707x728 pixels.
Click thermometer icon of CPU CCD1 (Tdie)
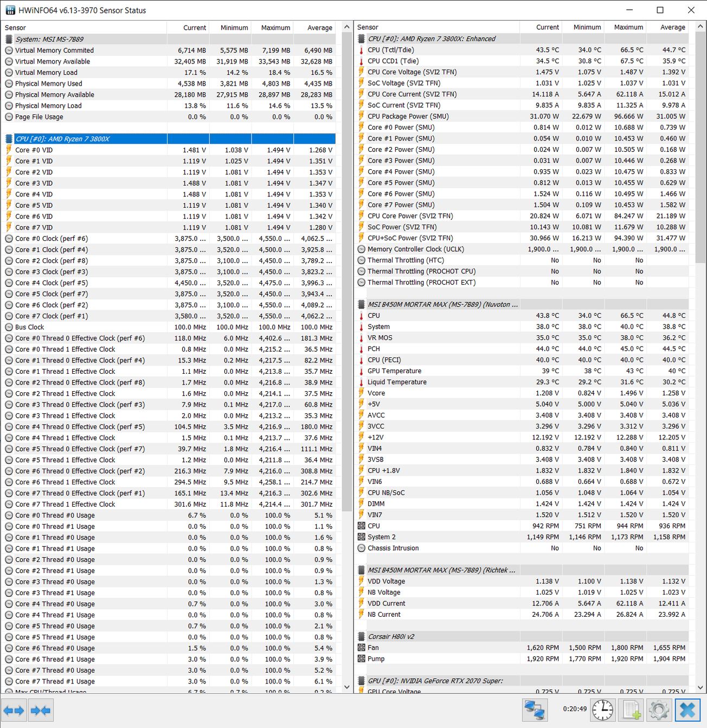tap(362, 61)
